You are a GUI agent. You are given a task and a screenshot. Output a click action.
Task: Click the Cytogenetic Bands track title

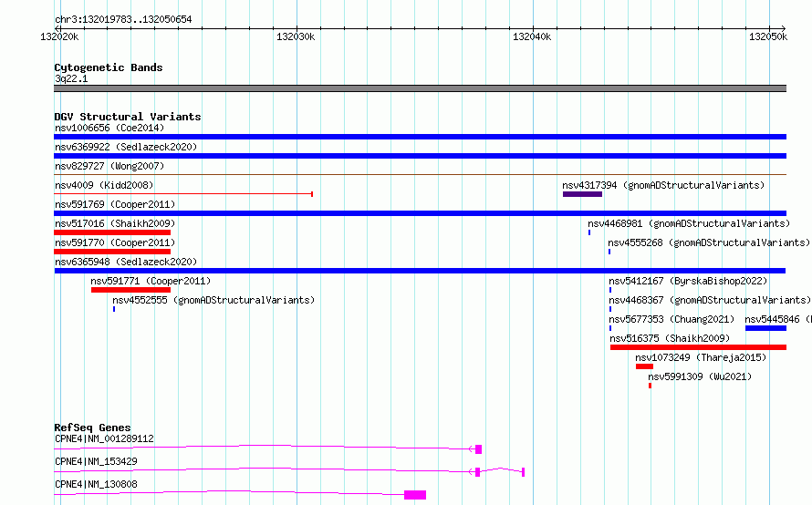pos(109,67)
